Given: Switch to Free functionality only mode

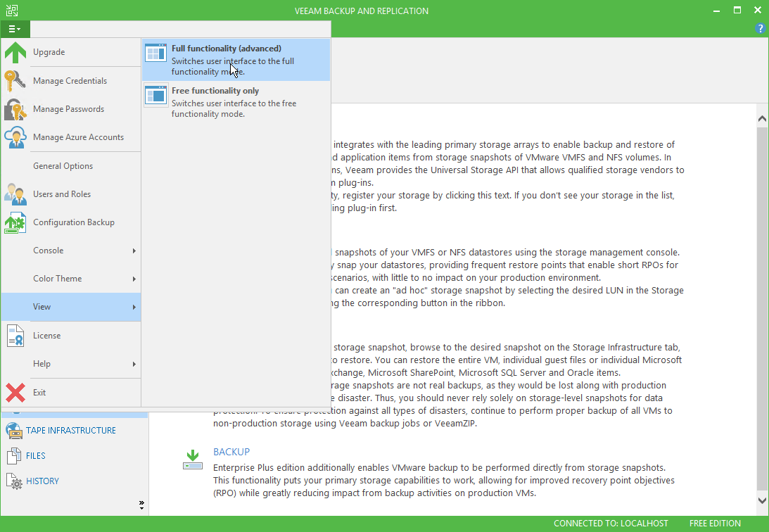Looking at the screenshot, I should coord(236,102).
